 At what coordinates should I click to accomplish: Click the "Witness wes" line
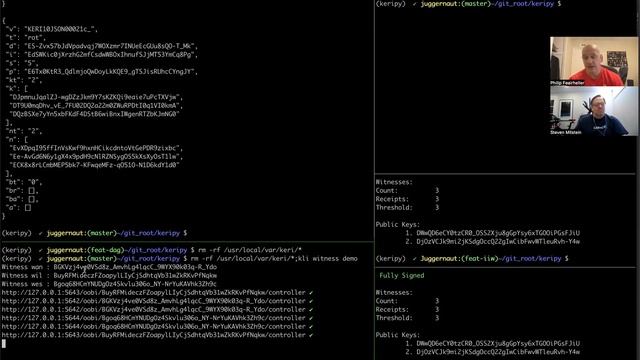point(109,284)
